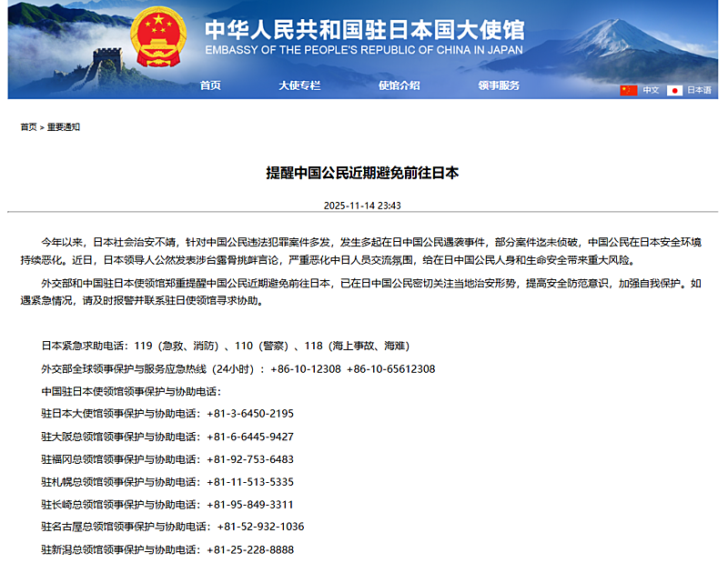Open the 大使专栏 navigation item

299,85
